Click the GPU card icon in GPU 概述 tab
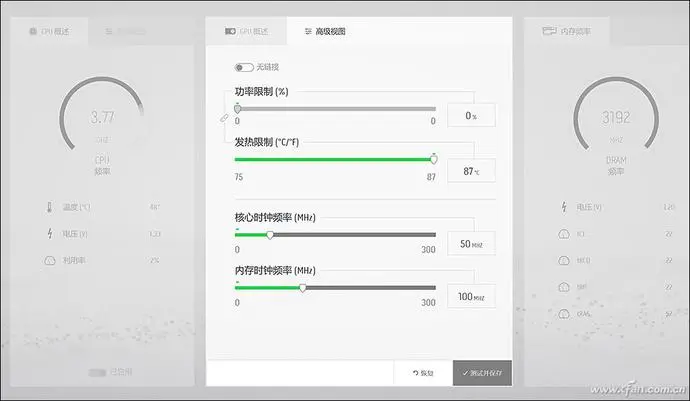Viewport: 690px width, 401px height. (x=230, y=31)
